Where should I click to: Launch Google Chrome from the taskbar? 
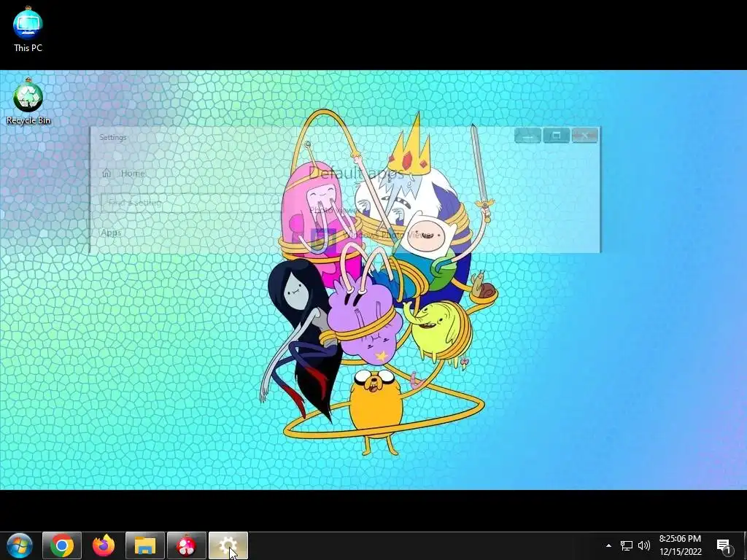click(x=62, y=545)
